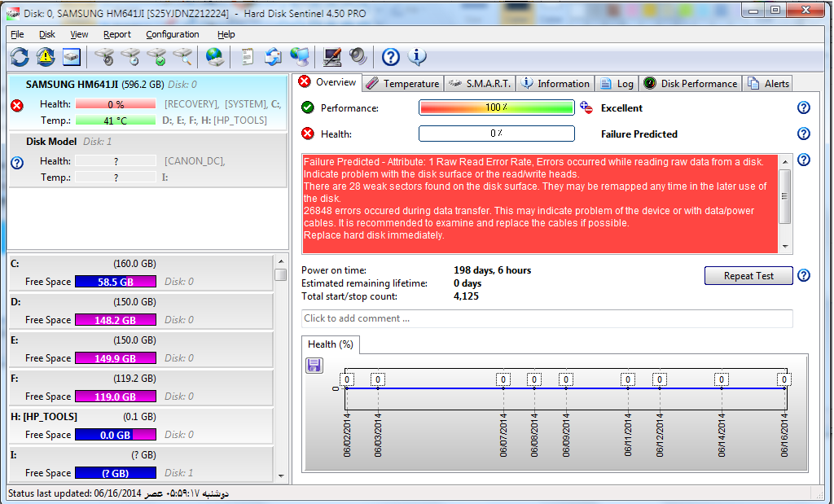Click the info bubble About toolbar icon
This screenshot has height=504, width=834.
coord(417,56)
